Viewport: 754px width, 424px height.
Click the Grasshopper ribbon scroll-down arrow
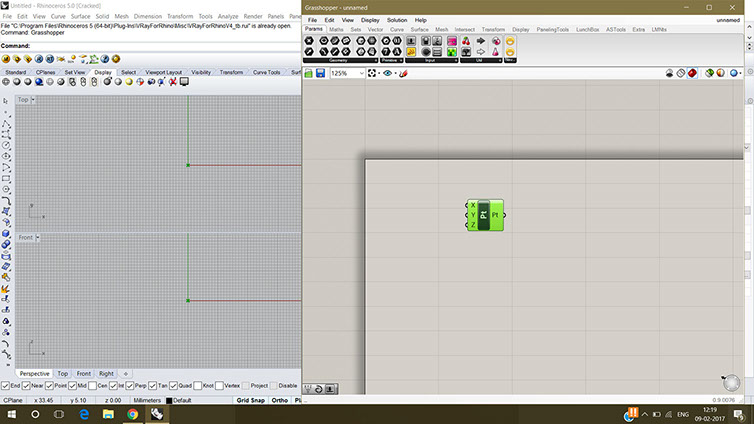coord(749,37)
